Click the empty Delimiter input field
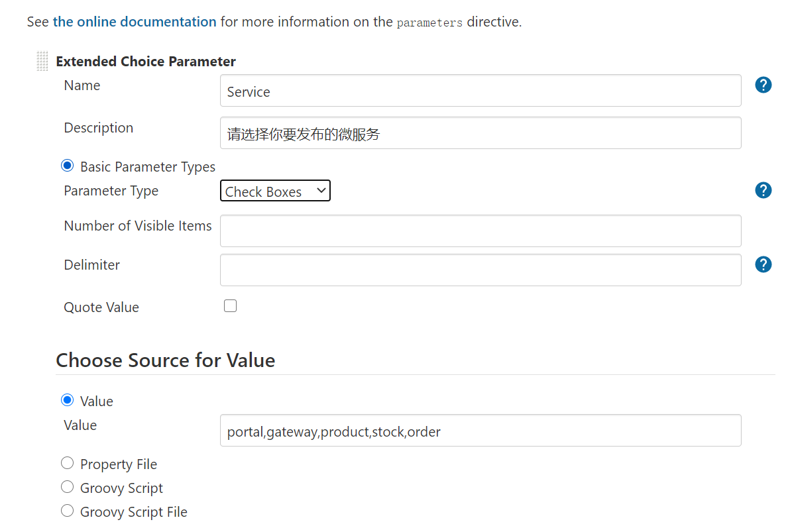Viewport: 790px width, 532px height. (480, 270)
